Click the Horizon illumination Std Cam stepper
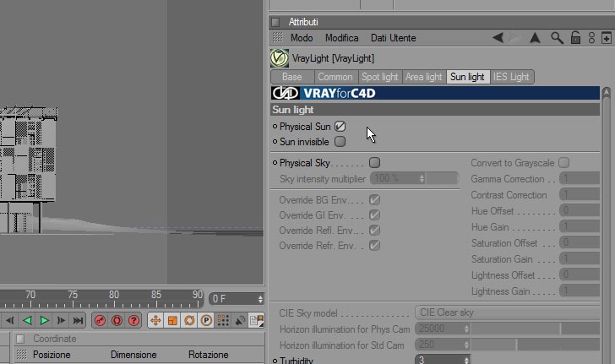 pyautogui.click(x=466, y=345)
